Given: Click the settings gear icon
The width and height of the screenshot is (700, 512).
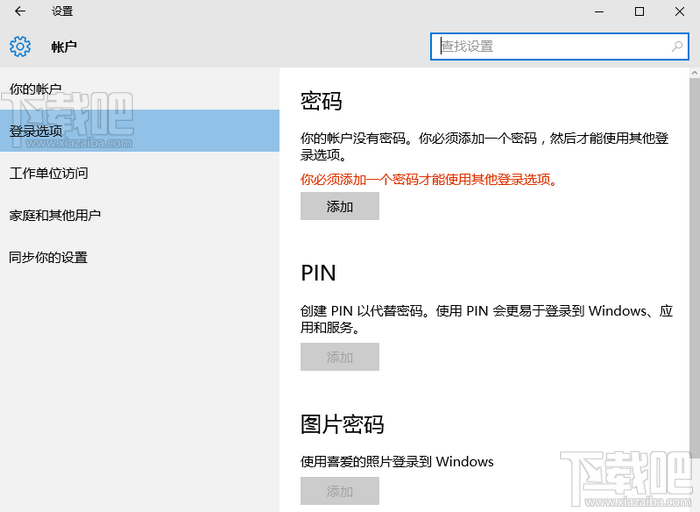Looking at the screenshot, I should click(x=20, y=46).
